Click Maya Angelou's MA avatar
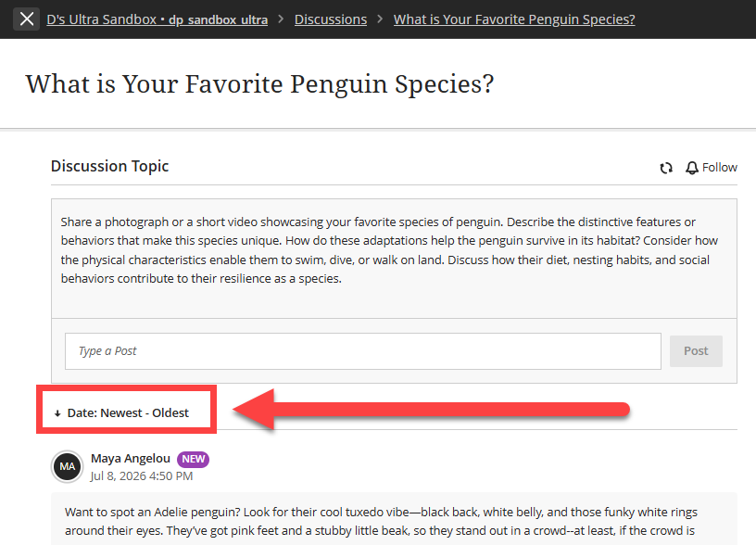 pyautogui.click(x=67, y=466)
